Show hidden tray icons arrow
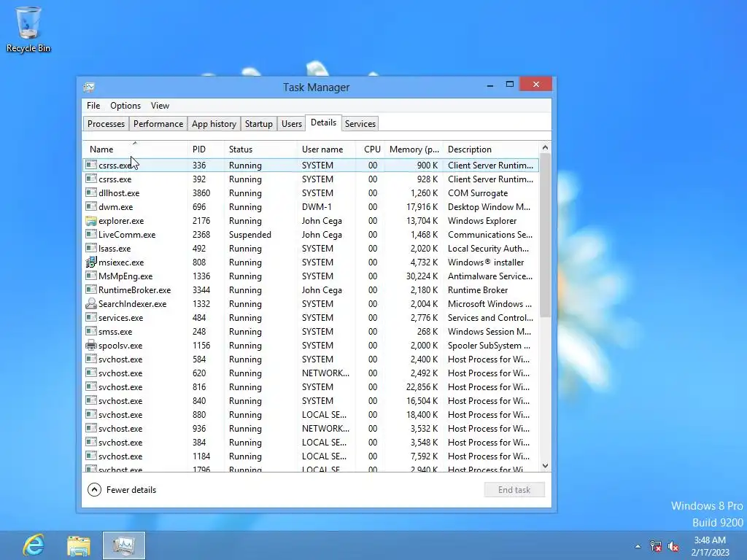The width and height of the screenshot is (747, 560). click(638, 546)
